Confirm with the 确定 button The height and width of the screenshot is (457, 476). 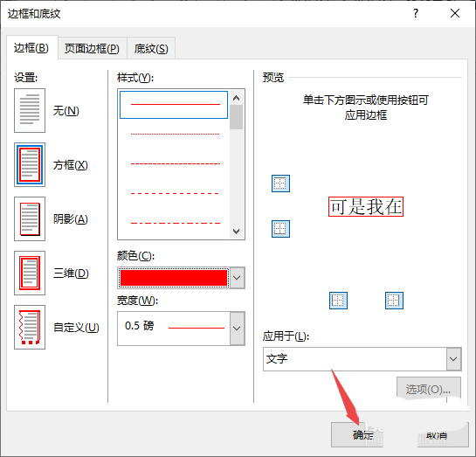(x=357, y=435)
